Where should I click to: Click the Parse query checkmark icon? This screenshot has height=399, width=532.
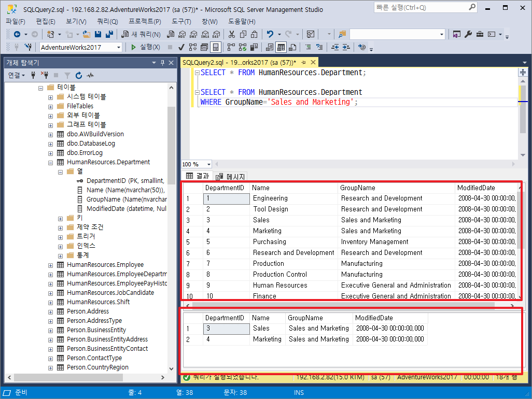pyautogui.click(x=181, y=47)
